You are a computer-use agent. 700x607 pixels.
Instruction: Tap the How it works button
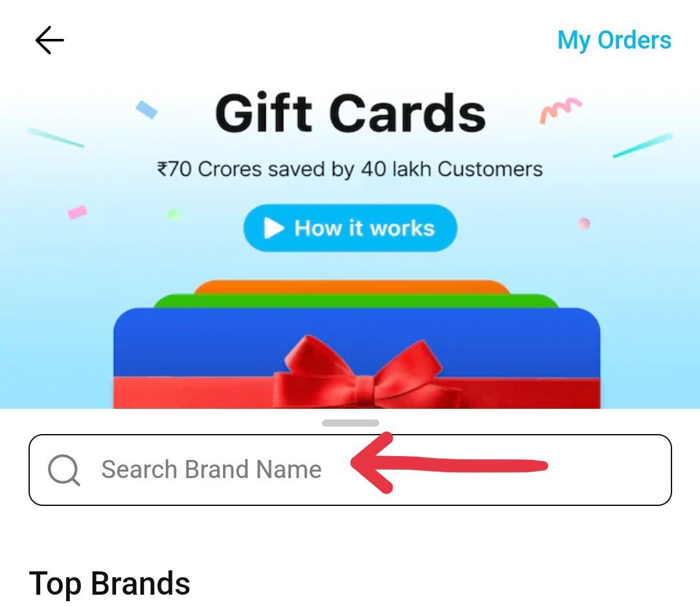pyautogui.click(x=350, y=228)
